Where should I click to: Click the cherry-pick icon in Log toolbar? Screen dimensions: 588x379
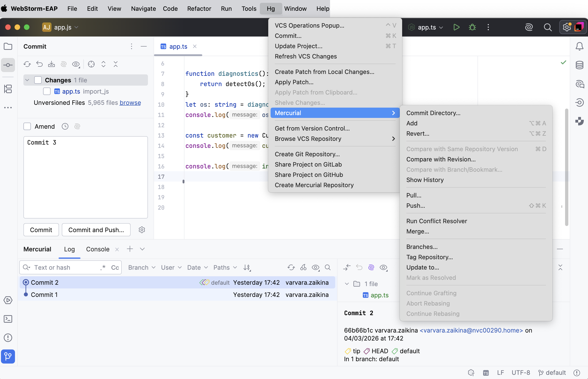coord(303,267)
